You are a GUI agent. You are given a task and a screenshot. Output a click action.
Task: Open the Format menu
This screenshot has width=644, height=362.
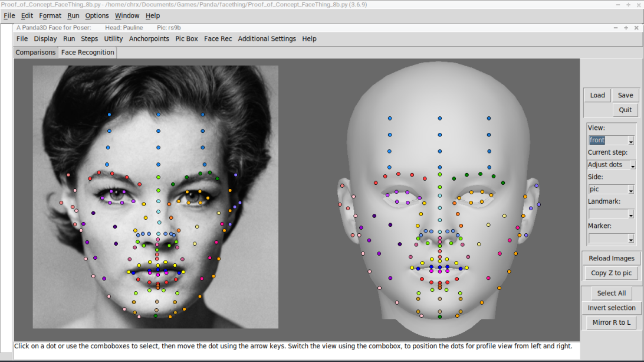(50, 15)
